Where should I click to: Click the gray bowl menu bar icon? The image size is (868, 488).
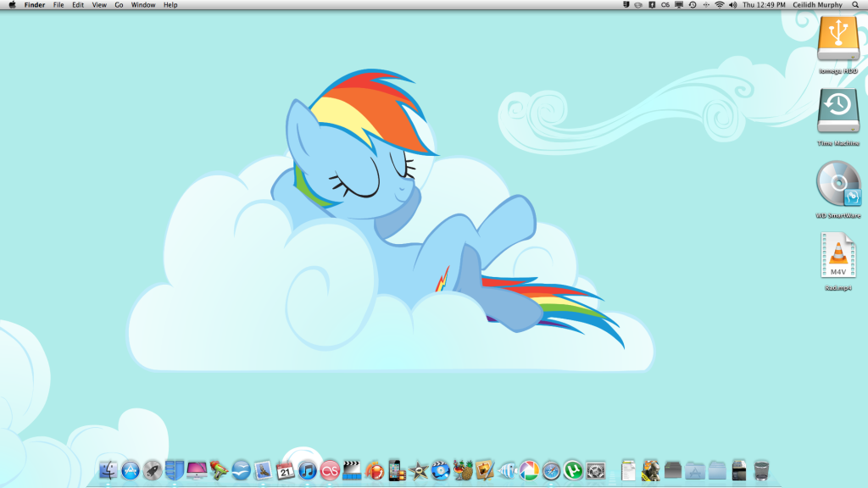coord(638,4)
